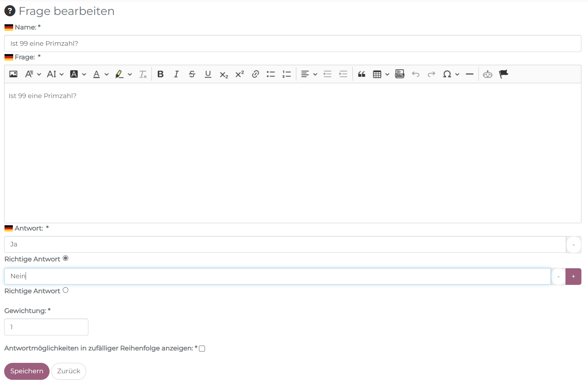Insert a hyperlink with link icon

click(255, 74)
